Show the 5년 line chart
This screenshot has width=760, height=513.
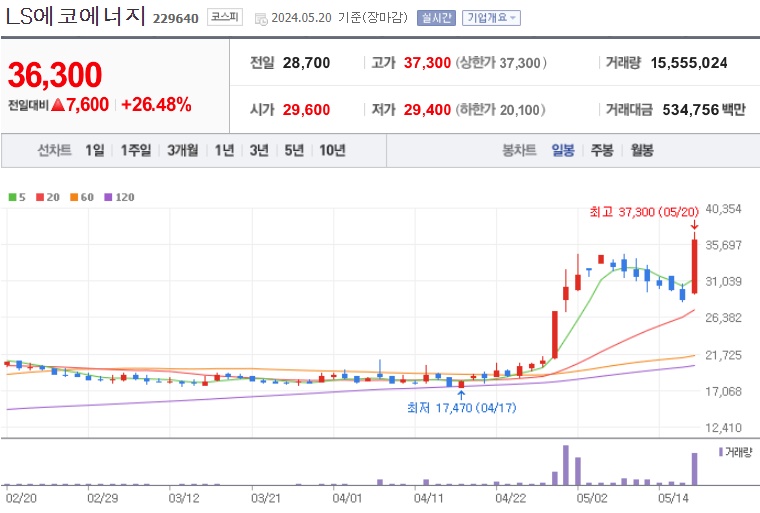click(294, 150)
